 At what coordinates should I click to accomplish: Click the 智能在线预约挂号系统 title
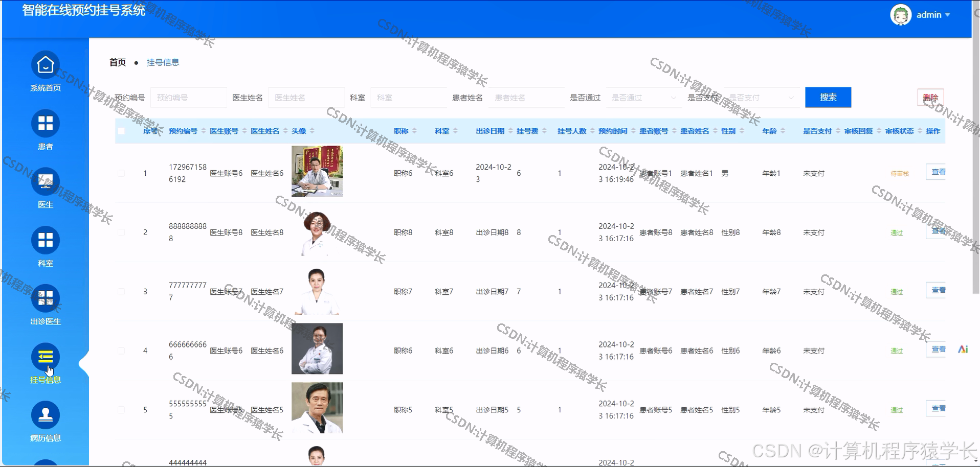tap(84, 10)
